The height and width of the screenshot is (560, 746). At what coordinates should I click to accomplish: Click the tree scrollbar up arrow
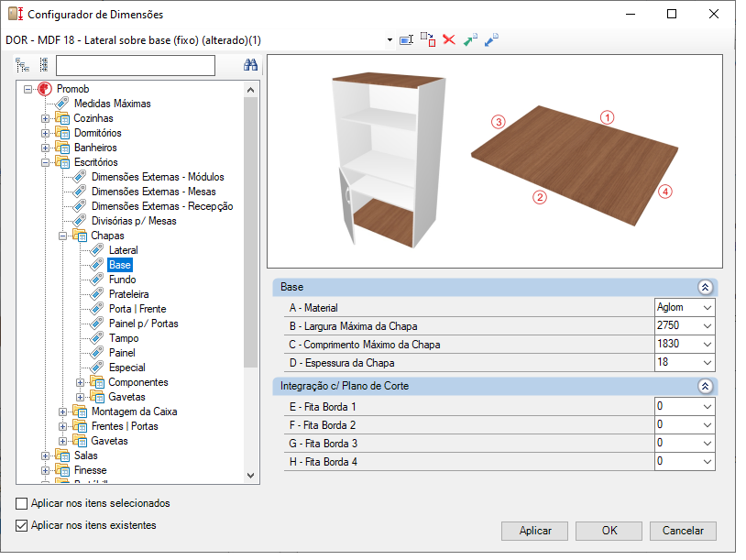click(x=251, y=90)
